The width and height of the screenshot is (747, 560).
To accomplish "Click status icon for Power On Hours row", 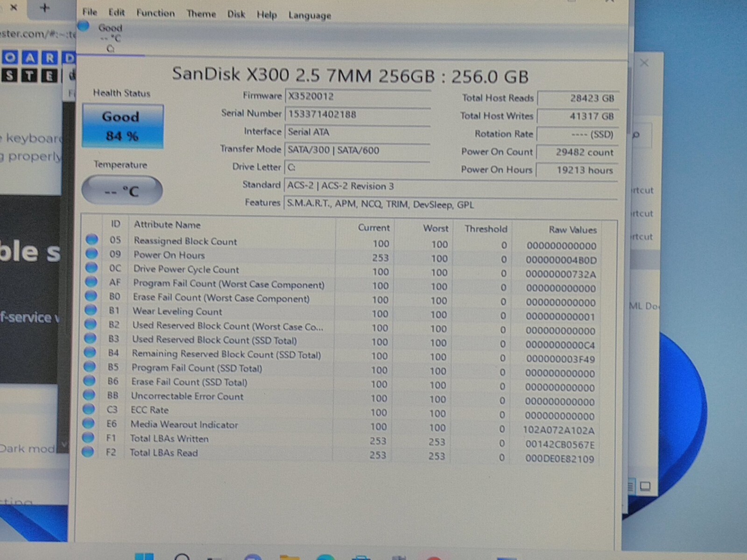I will (x=92, y=253).
